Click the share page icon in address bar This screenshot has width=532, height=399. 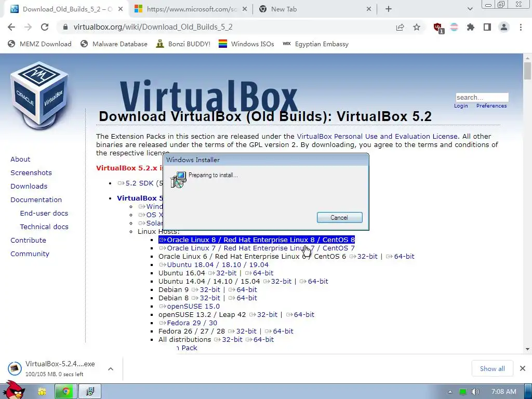[400, 27]
